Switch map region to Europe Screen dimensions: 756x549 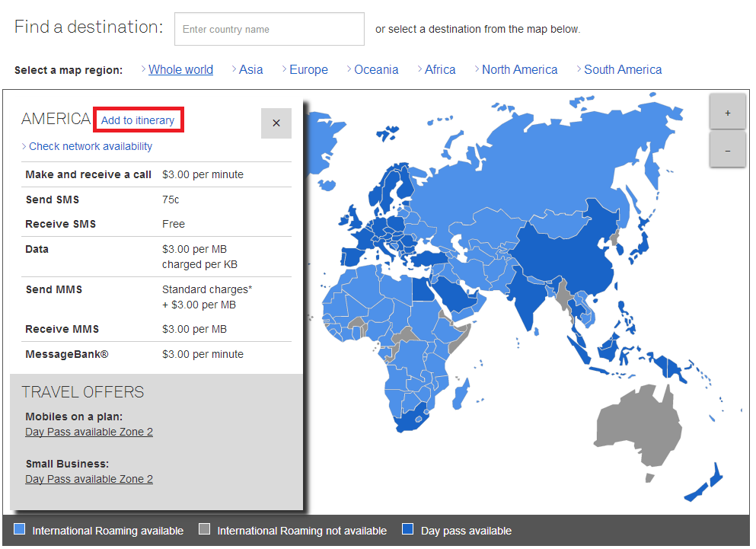308,69
